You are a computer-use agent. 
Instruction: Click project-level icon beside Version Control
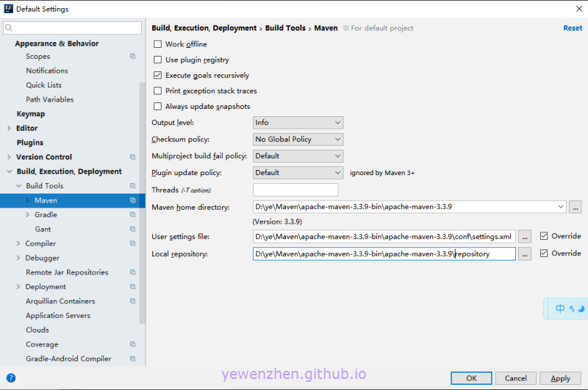tap(133, 157)
